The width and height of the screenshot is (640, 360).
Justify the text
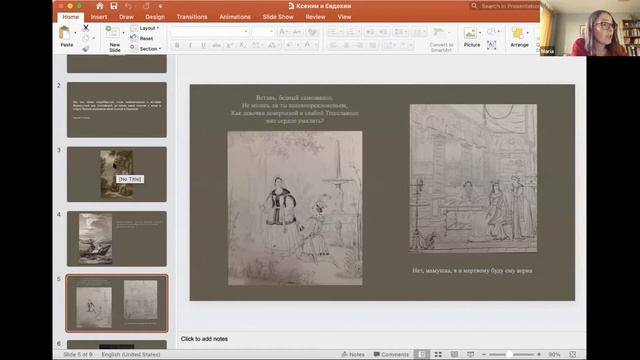tap(373, 45)
